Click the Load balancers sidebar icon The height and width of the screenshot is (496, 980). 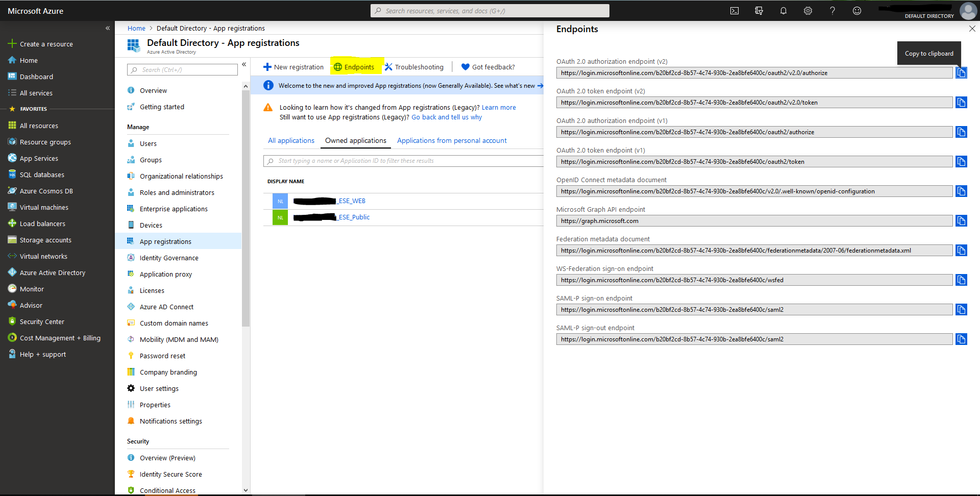12,224
